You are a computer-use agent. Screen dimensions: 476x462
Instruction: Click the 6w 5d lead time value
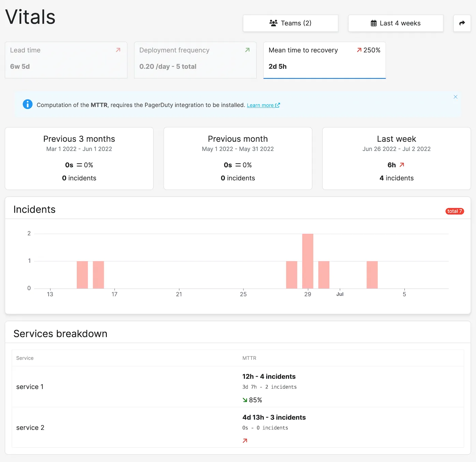point(20,66)
